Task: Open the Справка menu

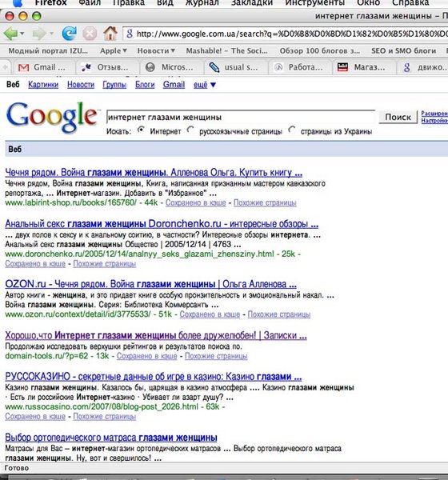Action: 410,3
